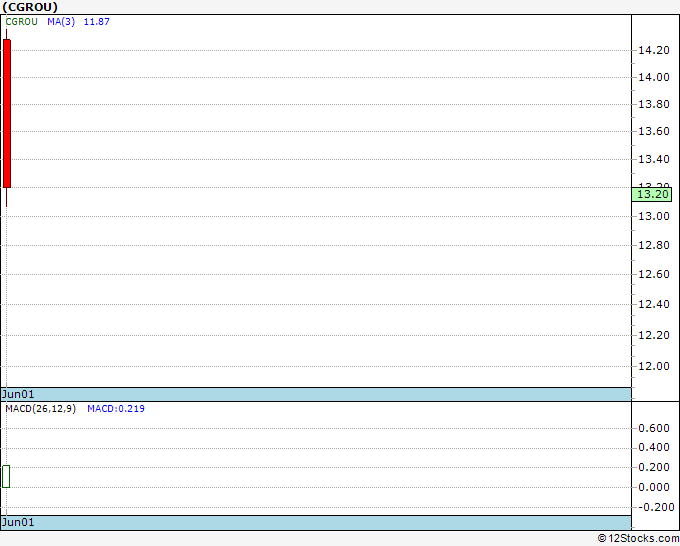Click the red CGROU candlestick
The width and height of the screenshot is (680, 546).
pyautogui.click(x=7, y=114)
